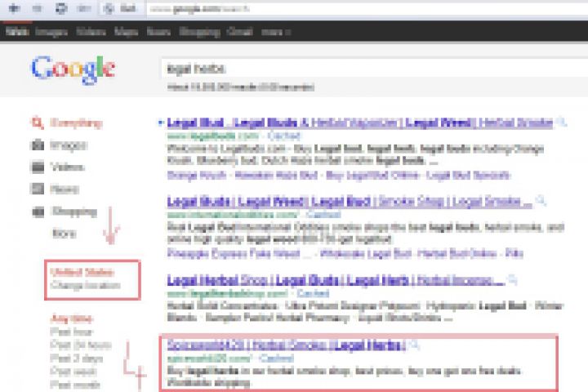
Task: Open the Legal Herbal Shop result title
Action: click(x=336, y=280)
